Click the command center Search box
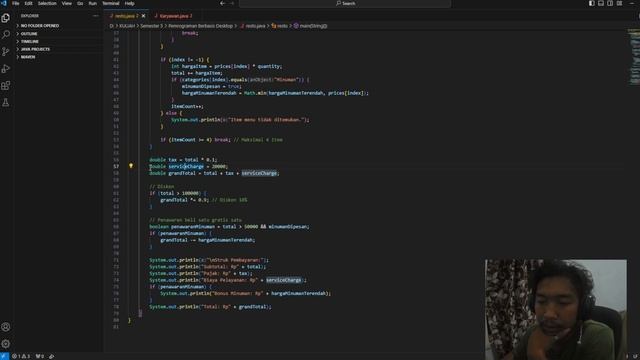 coord(345,3)
